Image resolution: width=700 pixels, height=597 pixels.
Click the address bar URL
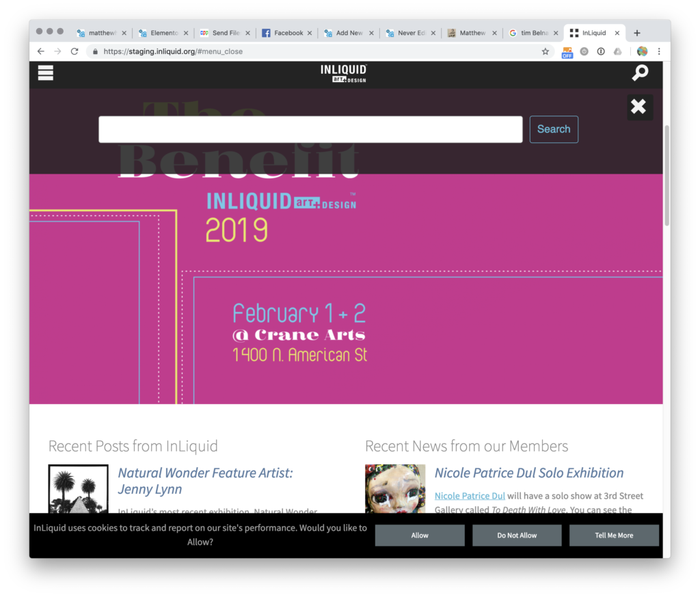173,51
